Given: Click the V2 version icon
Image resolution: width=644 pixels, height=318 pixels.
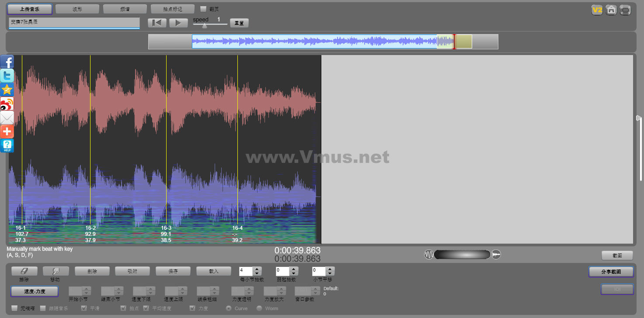Looking at the screenshot, I should [597, 10].
